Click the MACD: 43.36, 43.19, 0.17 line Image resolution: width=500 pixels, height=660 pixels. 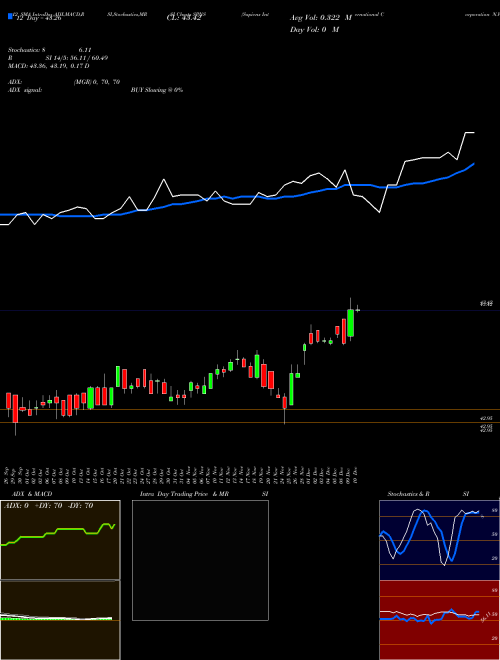[48, 66]
